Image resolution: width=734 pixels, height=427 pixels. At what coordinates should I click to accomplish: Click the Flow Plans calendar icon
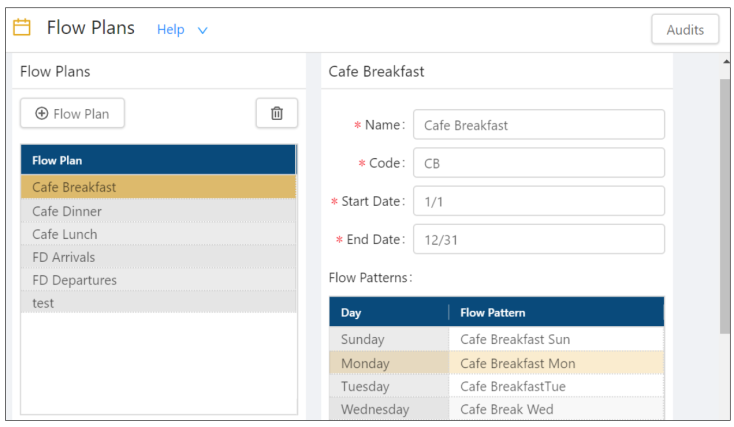click(x=22, y=28)
